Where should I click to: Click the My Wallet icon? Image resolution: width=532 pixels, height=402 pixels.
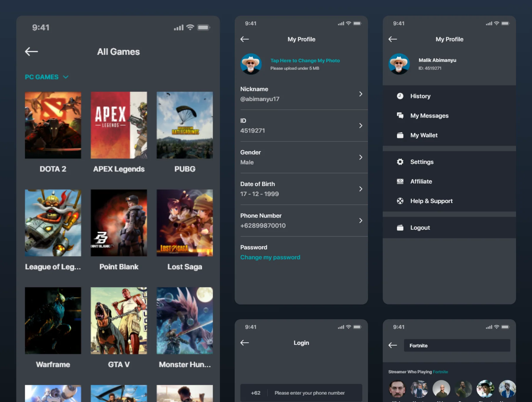click(400, 135)
